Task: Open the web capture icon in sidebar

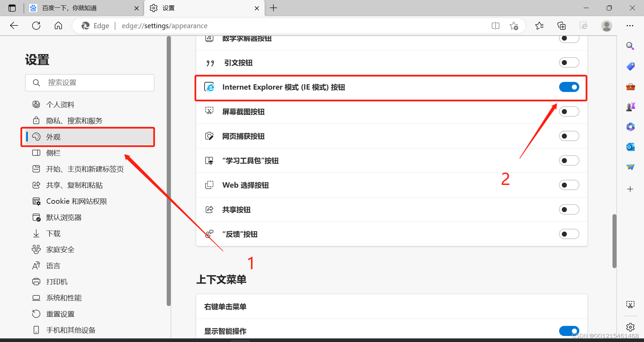Action: point(630,304)
